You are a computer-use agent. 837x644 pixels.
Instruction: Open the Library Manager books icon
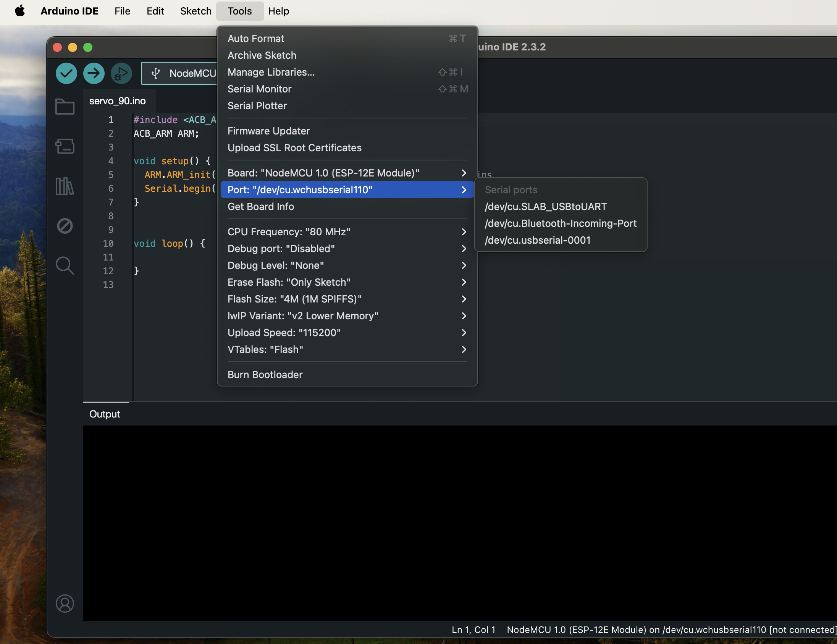point(65,186)
